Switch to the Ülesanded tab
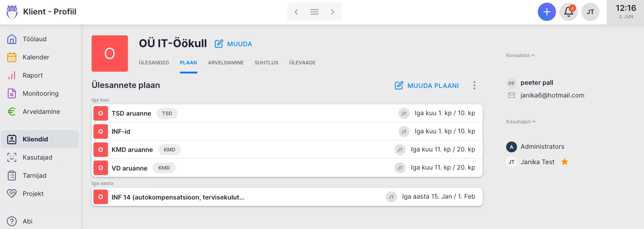Viewport: 644px width, 229px height. point(154,63)
